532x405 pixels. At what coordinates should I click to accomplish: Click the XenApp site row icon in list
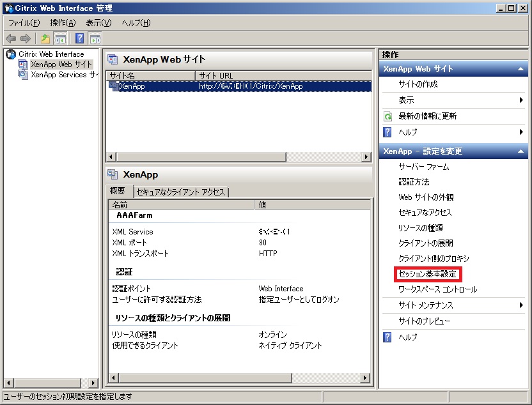pos(114,86)
